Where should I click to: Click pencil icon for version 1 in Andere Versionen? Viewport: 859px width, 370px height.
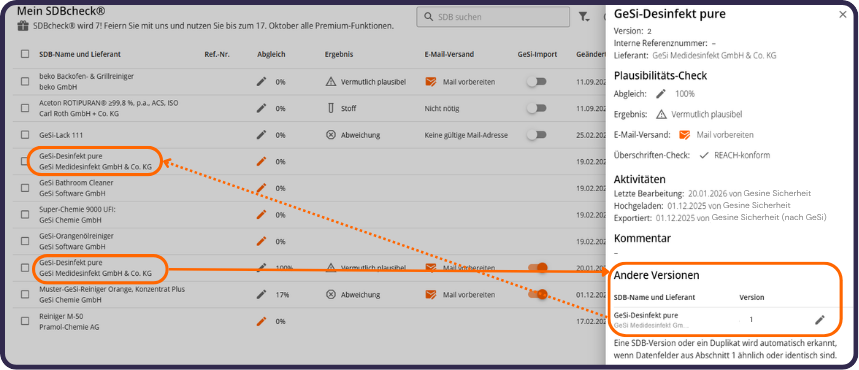819,320
